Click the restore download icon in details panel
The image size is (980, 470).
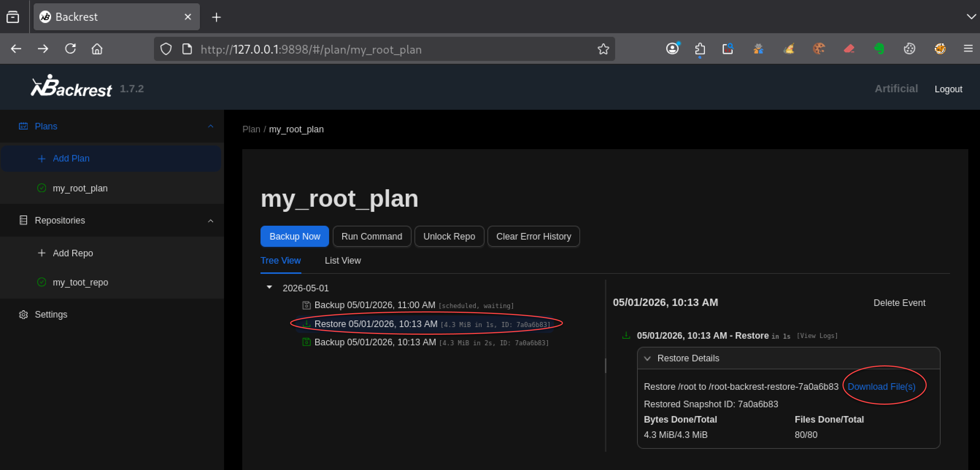point(626,335)
